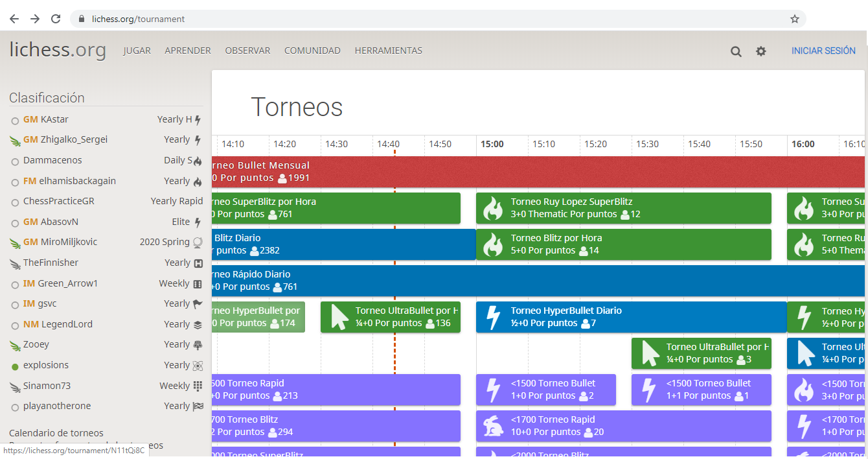Click the lightning icon of Torneo HyperBullet Diario
The image size is (868, 459).
tap(494, 317)
